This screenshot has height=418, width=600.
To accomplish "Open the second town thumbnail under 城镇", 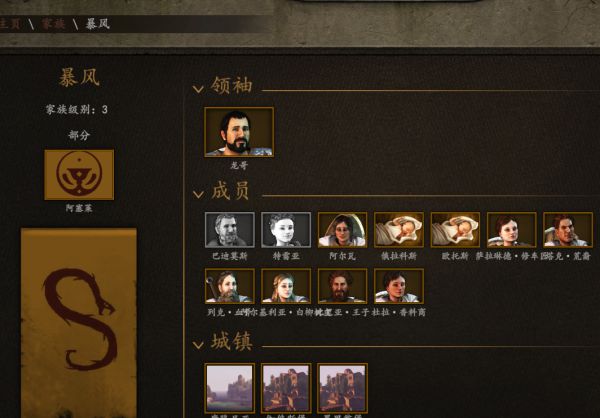I will tap(286, 388).
